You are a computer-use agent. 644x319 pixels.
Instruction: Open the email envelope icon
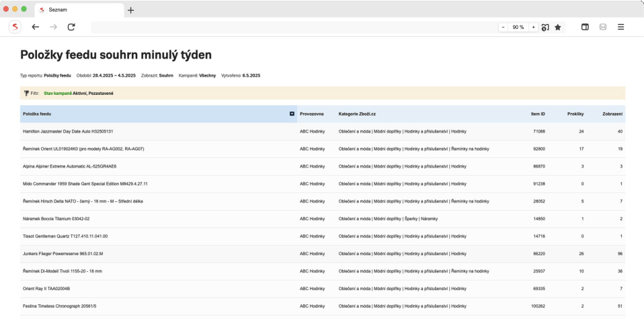[603, 27]
